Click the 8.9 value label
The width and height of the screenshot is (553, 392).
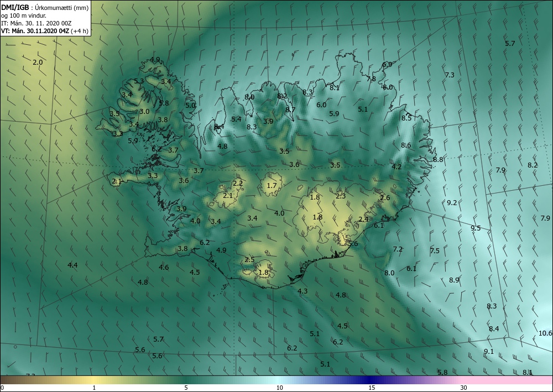pyautogui.click(x=454, y=280)
